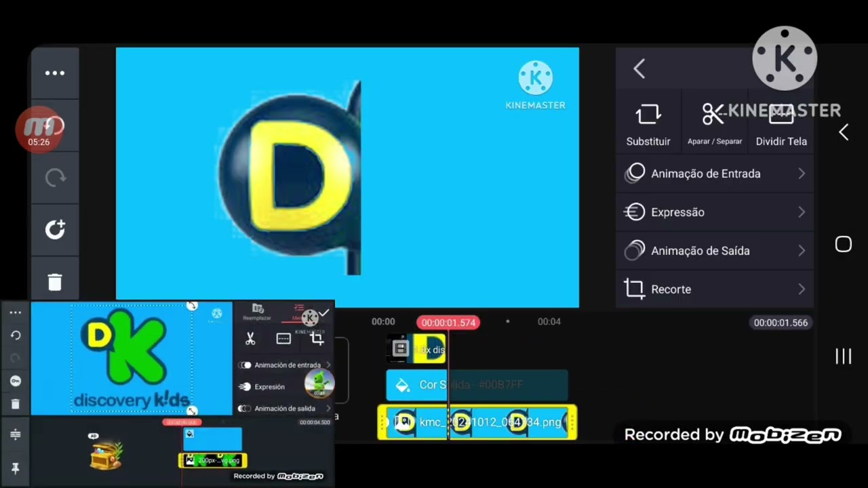The width and height of the screenshot is (868, 488).
Task: Click the Expresión icon in small editor
Action: point(245,387)
